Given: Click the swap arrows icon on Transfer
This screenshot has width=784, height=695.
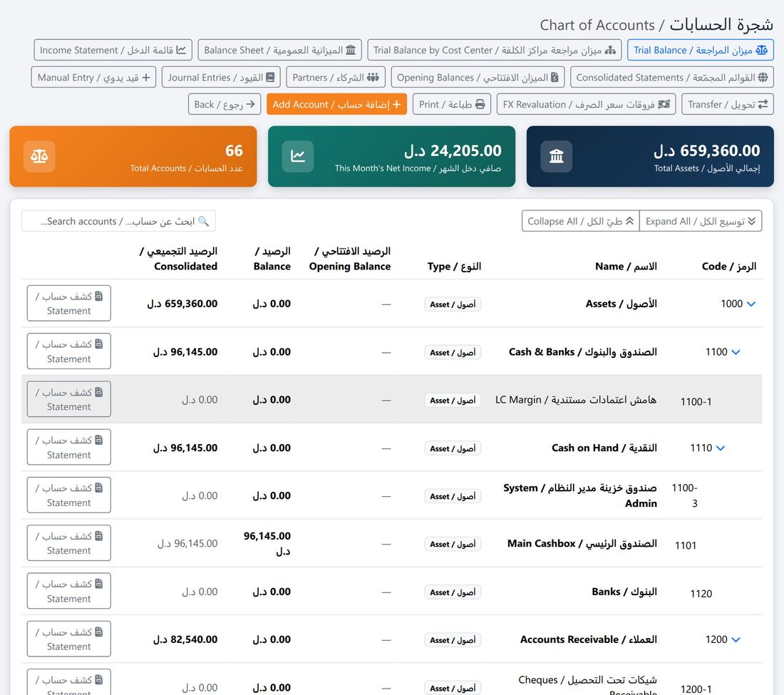Looking at the screenshot, I should [x=763, y=105].
